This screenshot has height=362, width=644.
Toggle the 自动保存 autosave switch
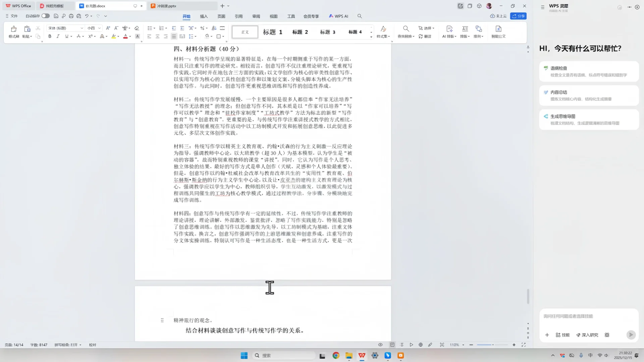[46, 16]
